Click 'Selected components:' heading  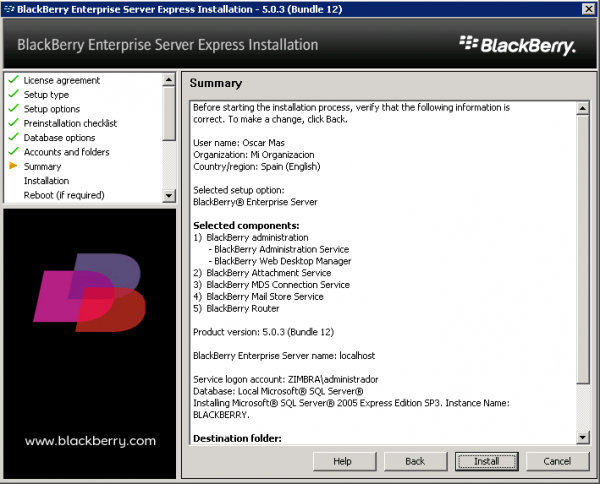point(246,225)
